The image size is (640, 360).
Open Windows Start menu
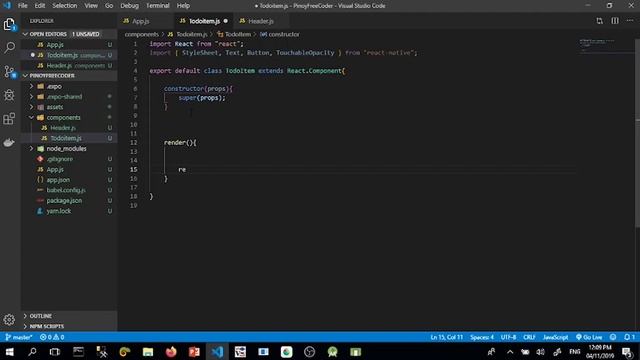(x=9, y=352)
